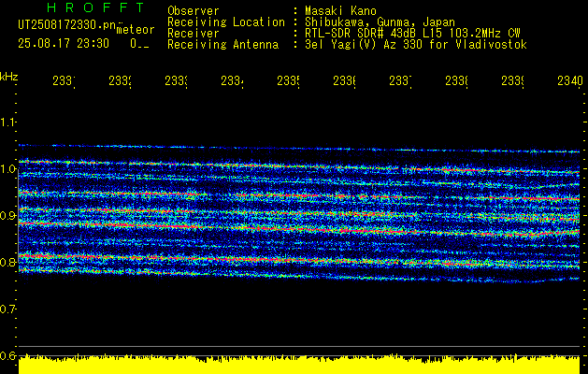The image size is (588, 374).
Task: Click the 0.8 kHz frequency axis label
Action: tap(7, 262)
